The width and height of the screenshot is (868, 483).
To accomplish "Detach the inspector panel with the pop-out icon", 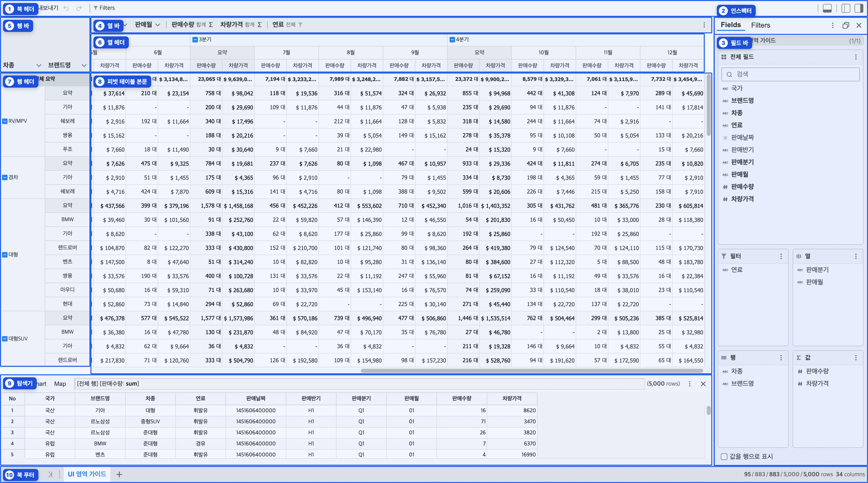I will [x=845, y=25].
